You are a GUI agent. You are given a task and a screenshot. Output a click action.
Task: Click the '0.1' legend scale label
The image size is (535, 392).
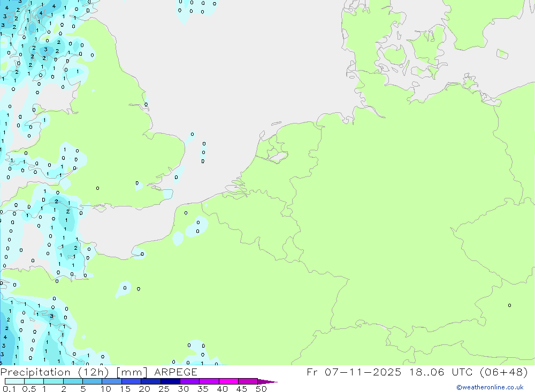(9, 389)
